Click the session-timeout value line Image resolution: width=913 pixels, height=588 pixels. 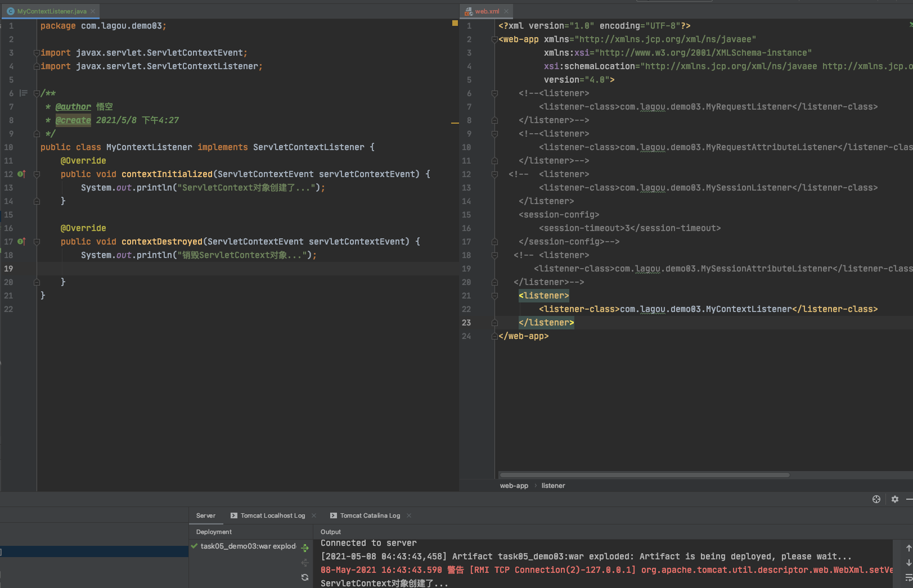click(x=630, y=228)
